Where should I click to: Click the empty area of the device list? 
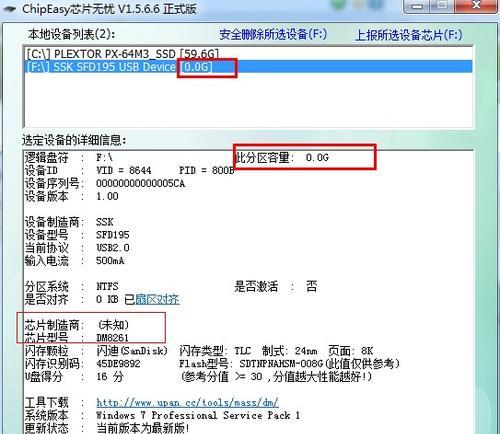click(x=249, y=99)
